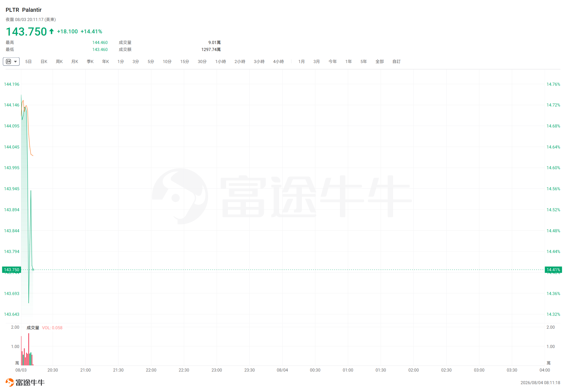Image resolution: width=566 pixels, height=392 pixels.
Task: Select the 日K daily candlestick tab
Action: 44,62
